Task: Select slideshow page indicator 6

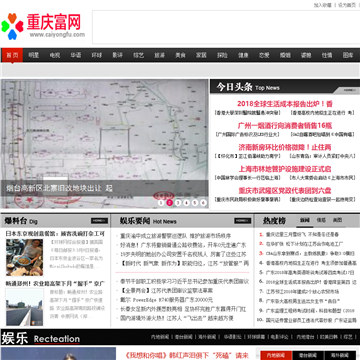Action: coord(203,203)
